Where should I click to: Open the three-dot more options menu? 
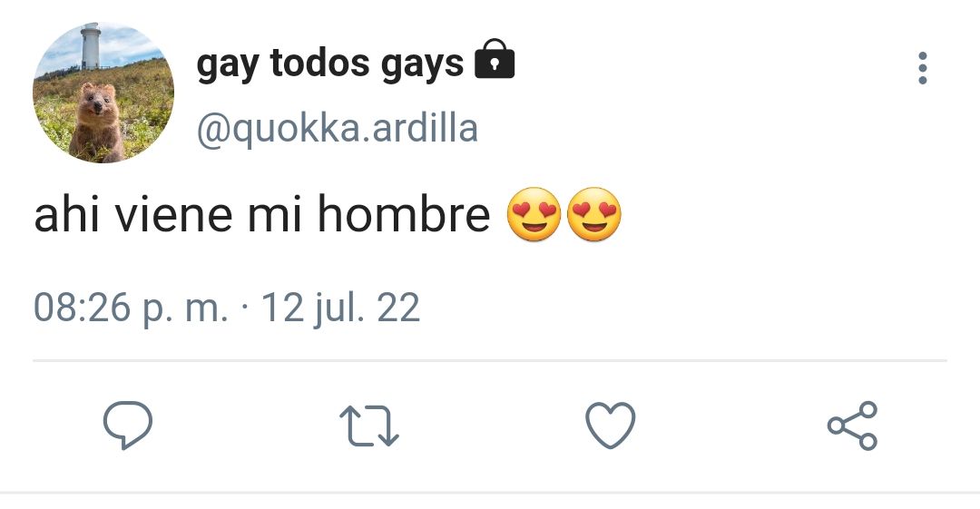coord(923,68)
